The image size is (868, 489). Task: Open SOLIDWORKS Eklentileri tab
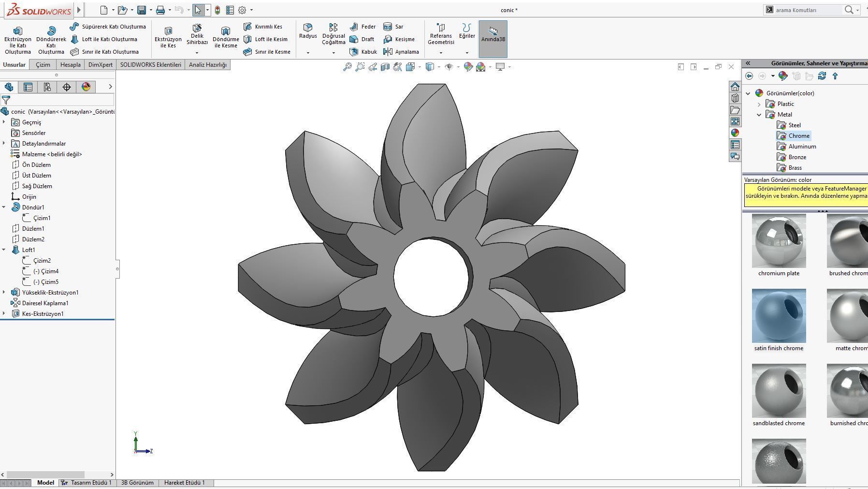coord(151,65)
